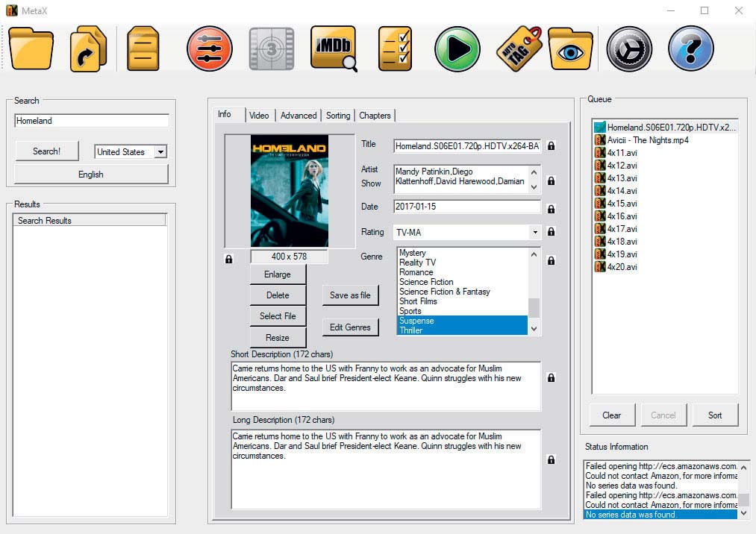Open the Advanced tab
Viewport: 756px width, 534px height.
pyautogui.click(x=299, y=116)
